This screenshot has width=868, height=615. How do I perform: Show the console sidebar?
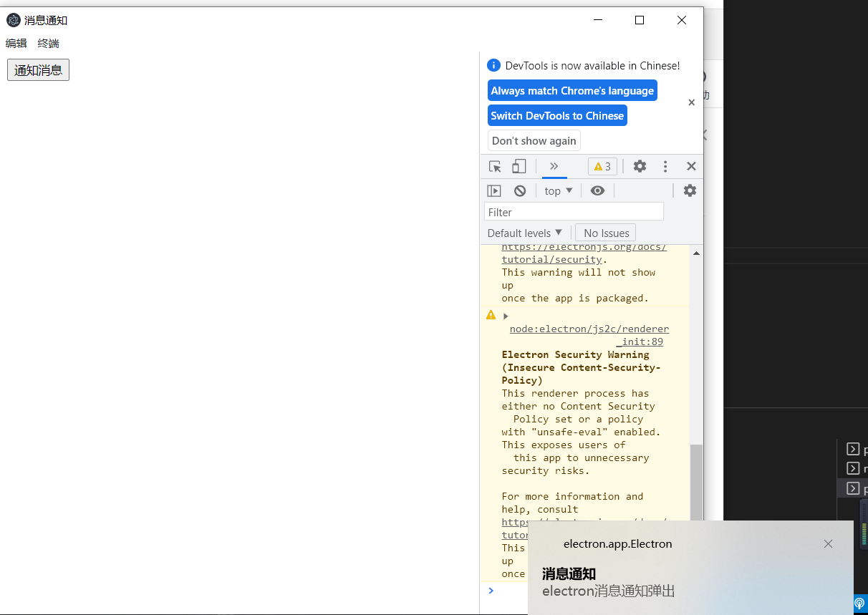pyautogui.click(x=493, y=190)
